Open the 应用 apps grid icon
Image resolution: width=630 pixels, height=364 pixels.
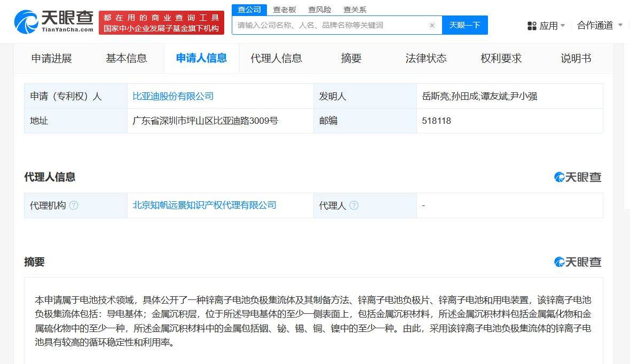click(x=532, y=25)
